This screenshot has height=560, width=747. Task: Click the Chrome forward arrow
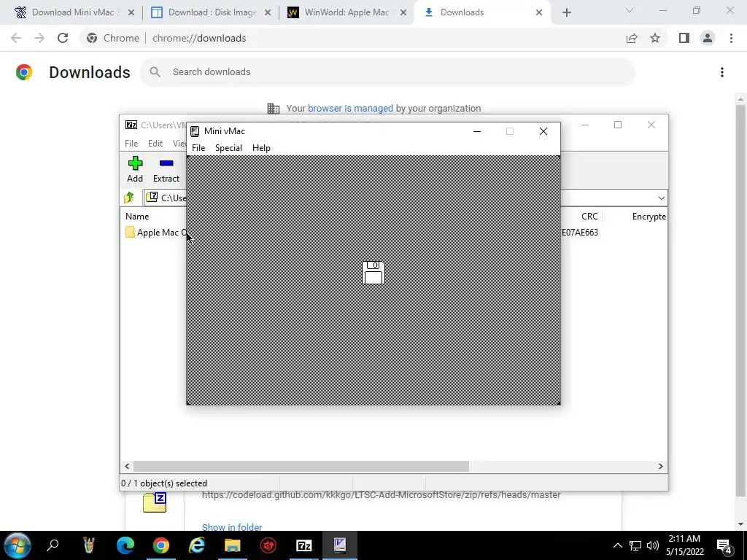coord(39,38)
